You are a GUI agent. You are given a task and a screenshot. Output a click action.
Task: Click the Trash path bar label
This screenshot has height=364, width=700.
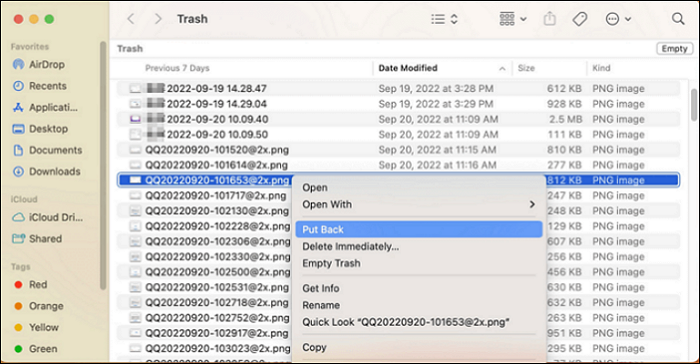pyautogui.click(x=130, y=48)
